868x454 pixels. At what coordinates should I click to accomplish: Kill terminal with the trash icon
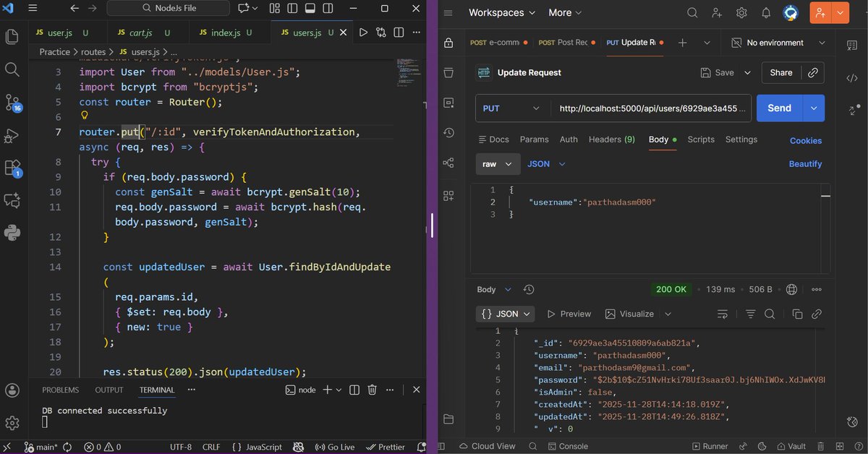tap(372, 390)
